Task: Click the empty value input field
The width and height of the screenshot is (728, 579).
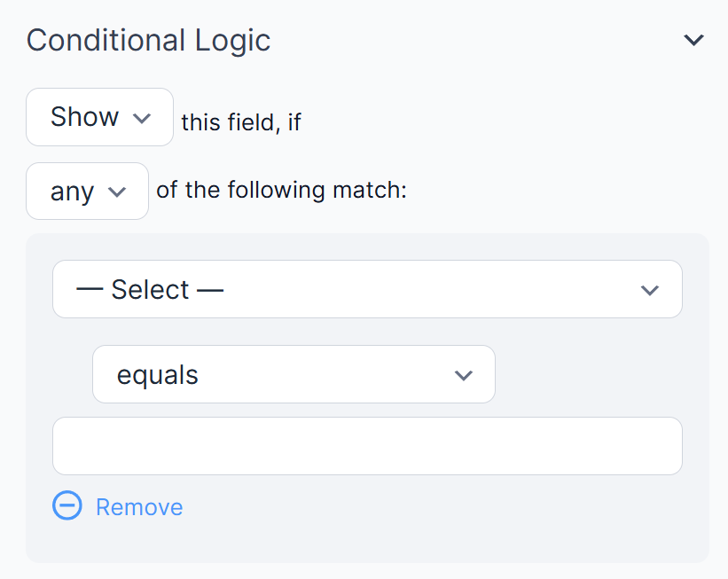Action: tap(367, 445)
